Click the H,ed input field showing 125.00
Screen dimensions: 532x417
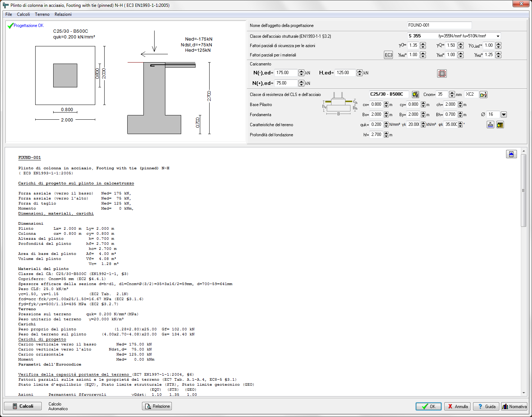(345, 73)
